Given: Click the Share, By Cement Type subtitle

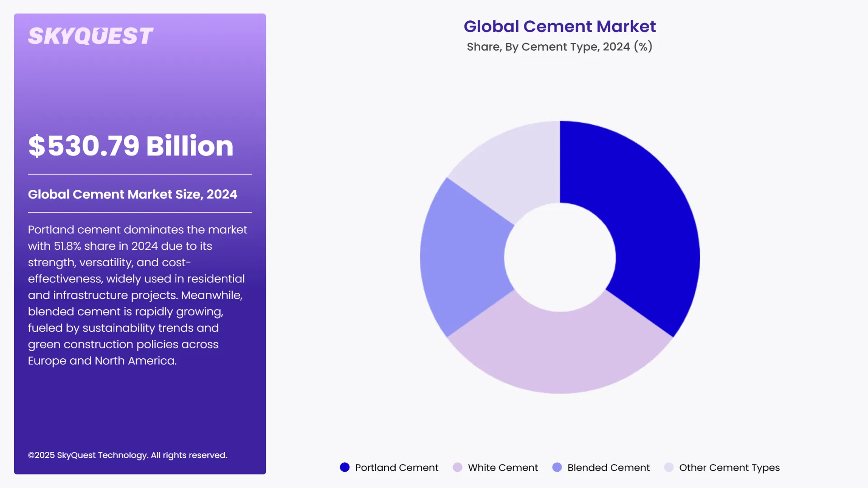Looking at the screenshot, I should click(x=560, y=46).
